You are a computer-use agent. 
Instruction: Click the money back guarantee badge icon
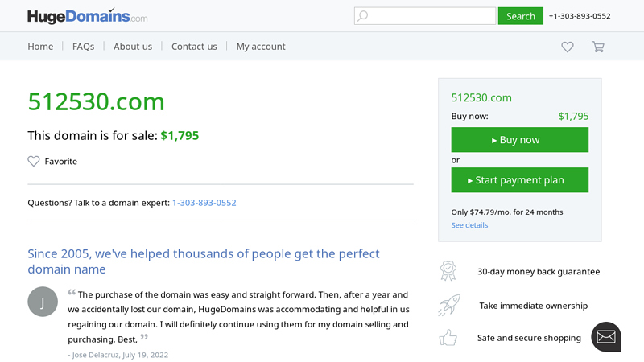pyautogui.click(x=448, y=271)
